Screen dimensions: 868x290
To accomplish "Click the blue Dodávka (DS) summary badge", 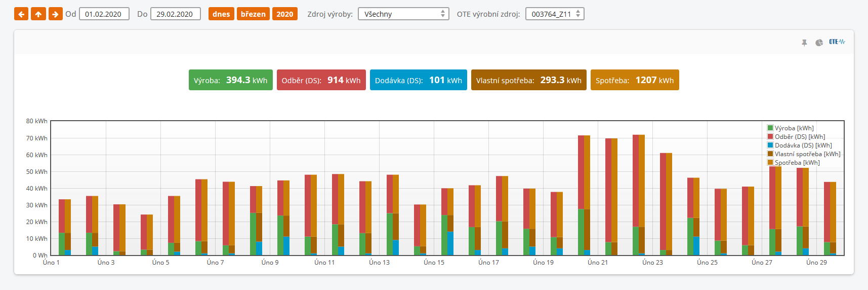I will [418, 80].
